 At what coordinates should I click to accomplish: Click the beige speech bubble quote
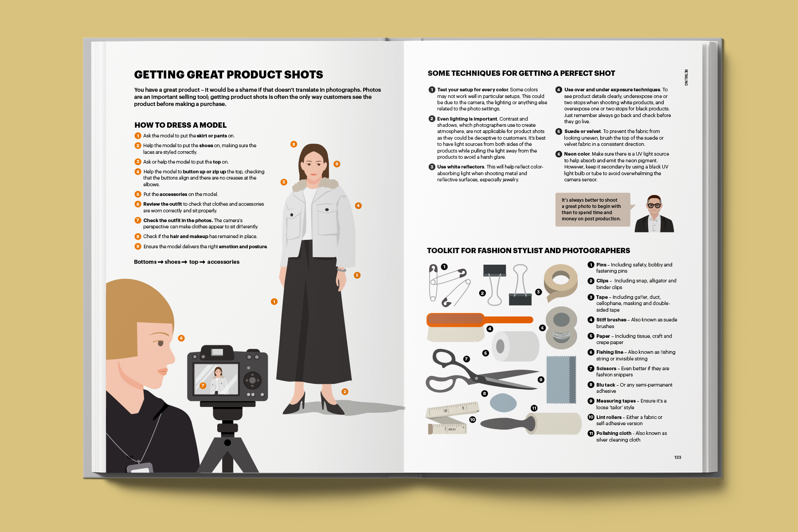pos(592,209)
